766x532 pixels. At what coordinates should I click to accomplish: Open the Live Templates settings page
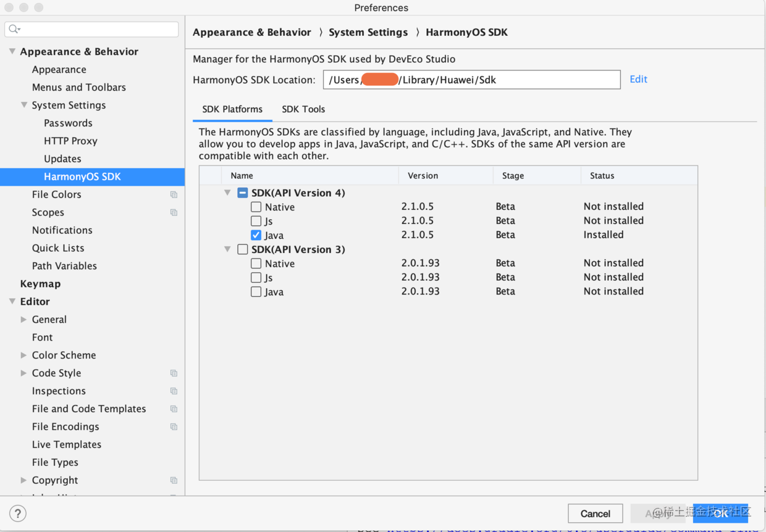[67, 445]
